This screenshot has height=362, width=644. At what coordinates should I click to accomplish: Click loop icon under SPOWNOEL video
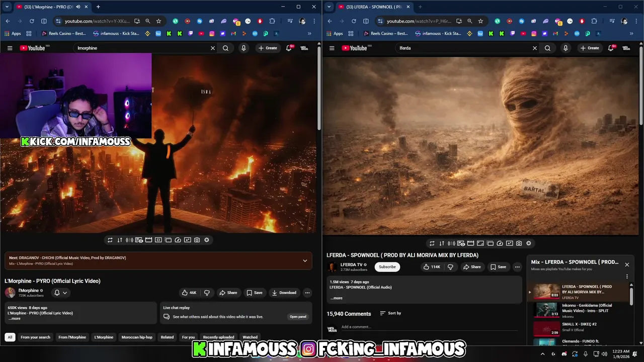(432, 243)
